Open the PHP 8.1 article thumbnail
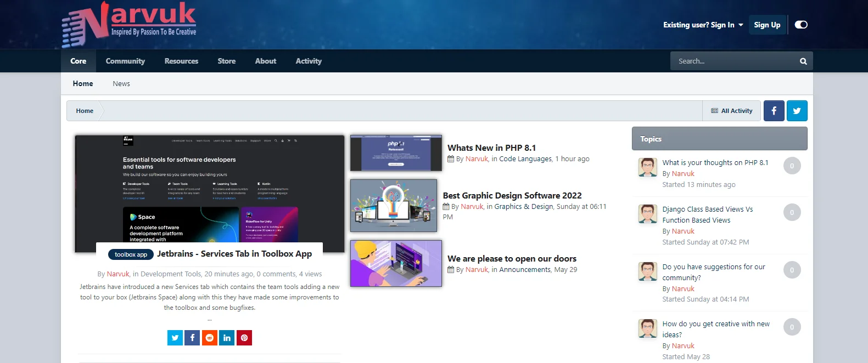The image size is (868, 363). [x=396, y=153]
